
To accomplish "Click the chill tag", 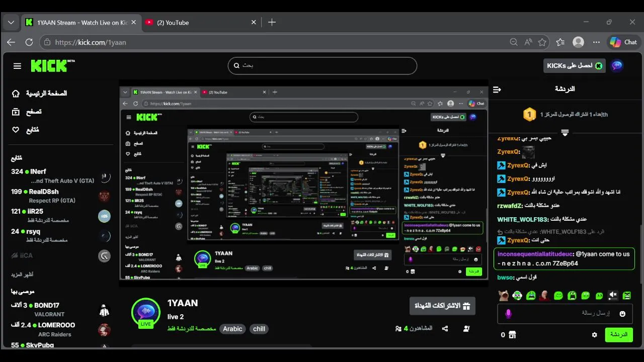I will [259, 329].
